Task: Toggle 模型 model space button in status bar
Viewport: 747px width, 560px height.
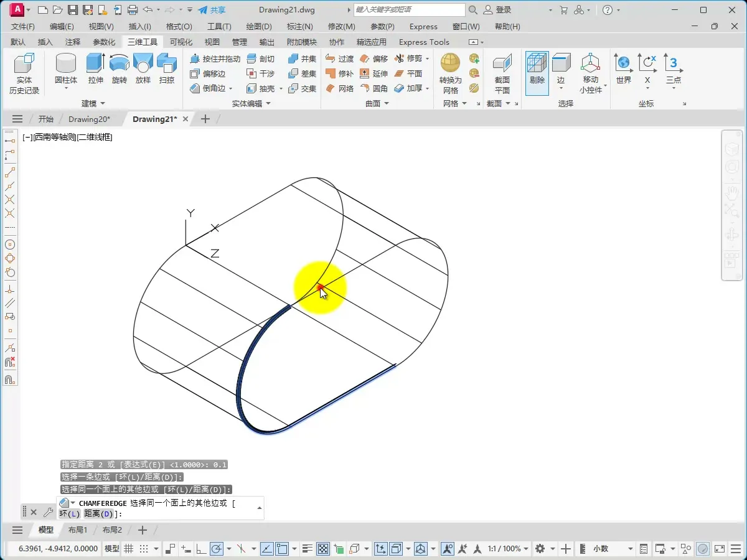Action: [x=112, y=549]
